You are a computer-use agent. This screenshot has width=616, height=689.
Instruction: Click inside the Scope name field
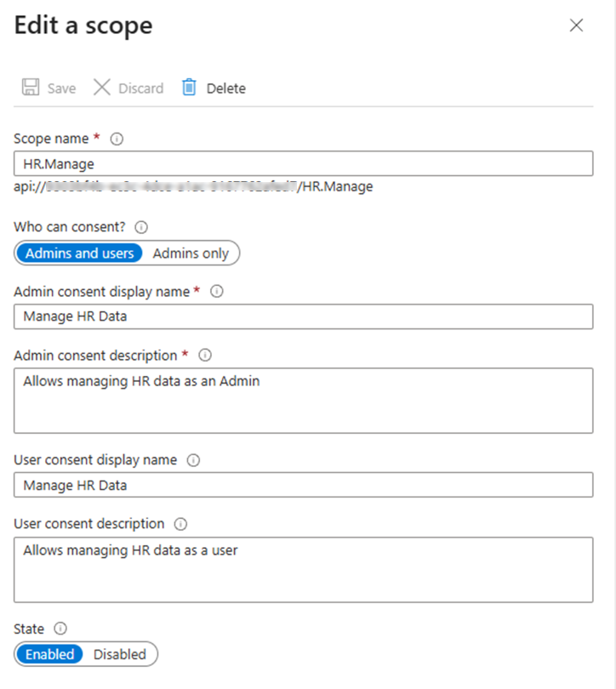click(x=303, y=163)
